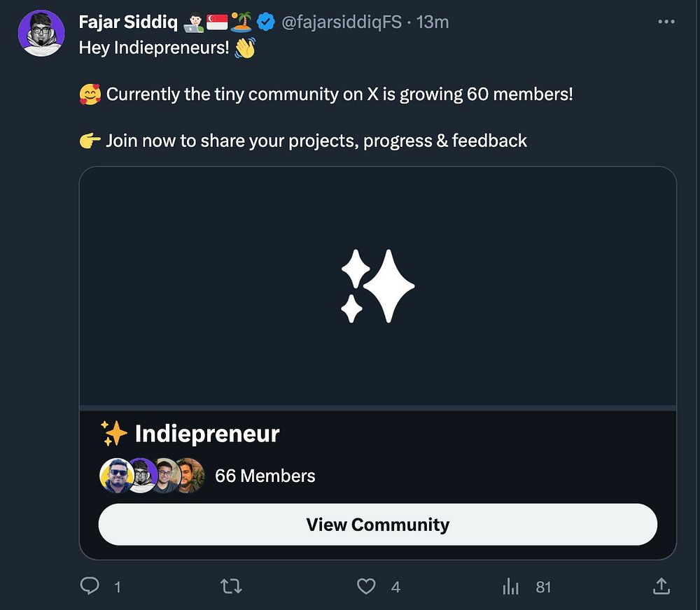
Task: Click the share upload icon
Action: [661, 586]
